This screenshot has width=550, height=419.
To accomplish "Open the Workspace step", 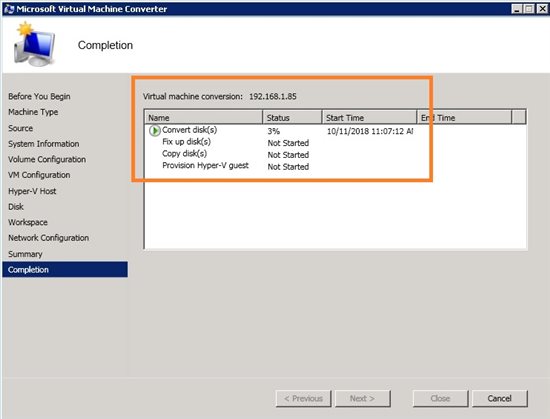I will click(x=28, y=222).
